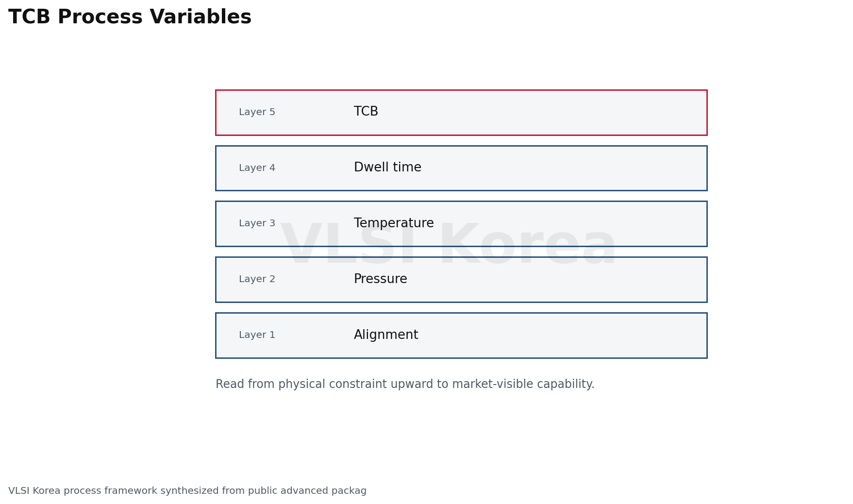The image size is (853, 504).
Task: Click the VLSI Korea source footnote
Action: tap(187, 491)
